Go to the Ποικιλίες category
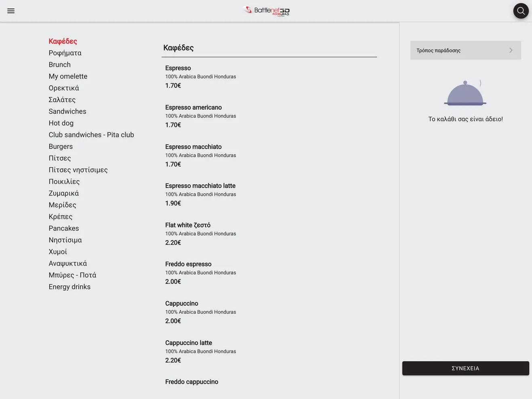 [64, 182]
